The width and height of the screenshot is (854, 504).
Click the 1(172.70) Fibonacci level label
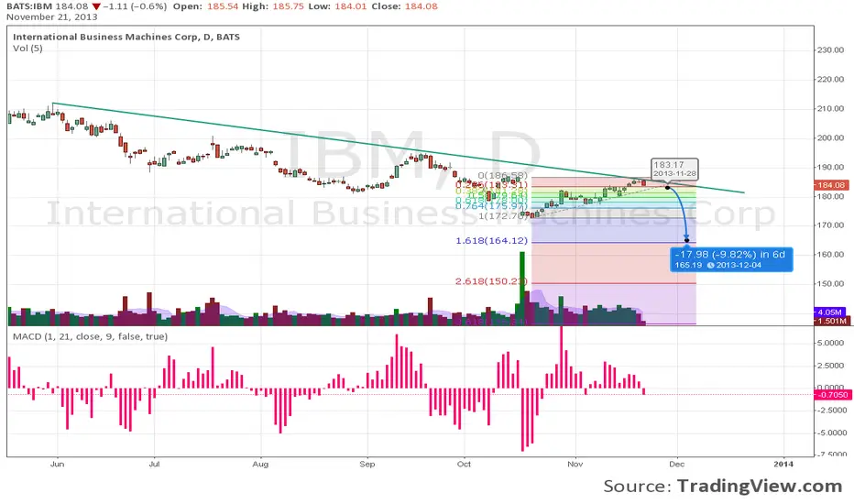coord(503,215)
